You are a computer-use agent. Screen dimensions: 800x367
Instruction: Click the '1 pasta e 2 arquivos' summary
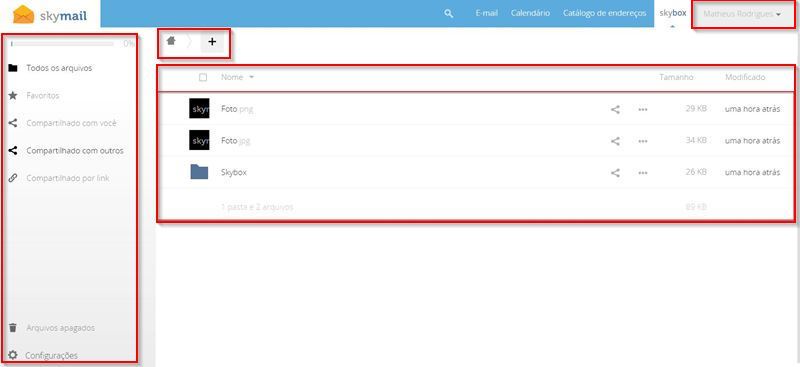257,207
